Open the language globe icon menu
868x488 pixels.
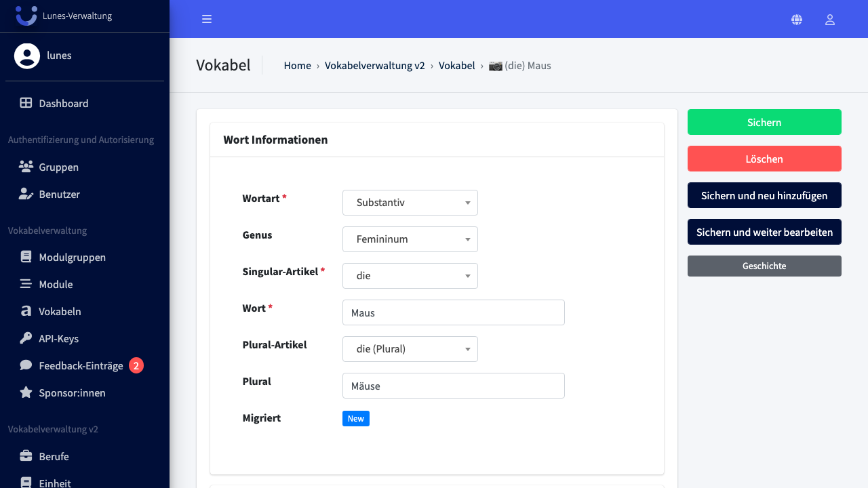tap(797, 20)
